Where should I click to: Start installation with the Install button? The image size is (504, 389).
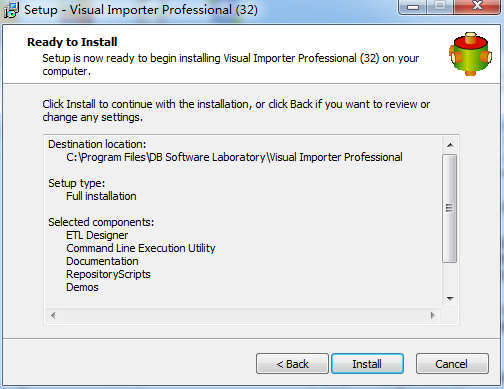pyautogui.click(x=367, y=364)
